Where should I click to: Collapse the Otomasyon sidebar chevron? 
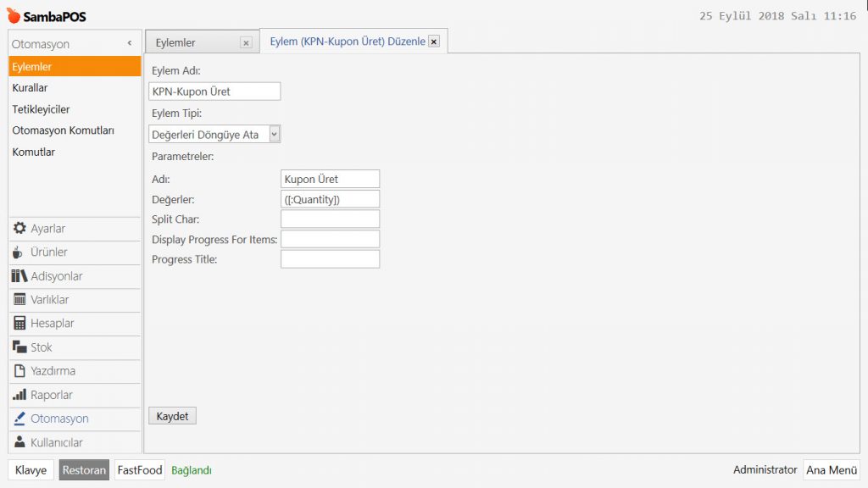point(130,43)
